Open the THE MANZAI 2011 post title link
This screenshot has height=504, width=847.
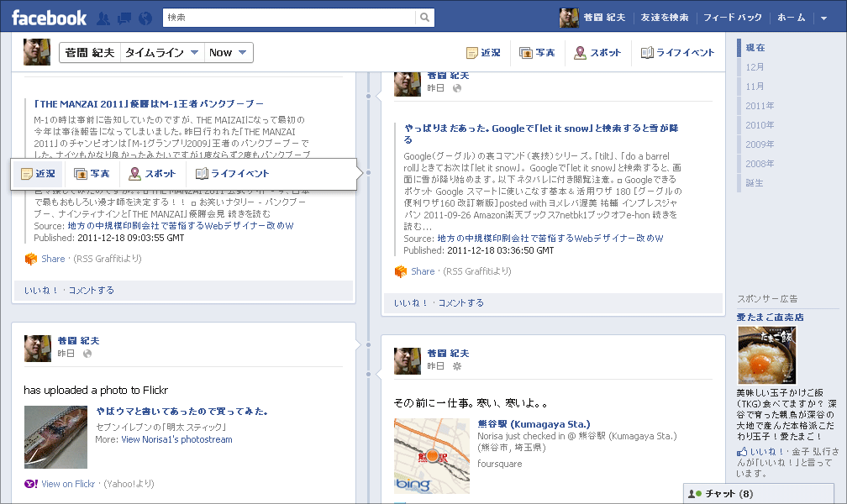(149, 103)
